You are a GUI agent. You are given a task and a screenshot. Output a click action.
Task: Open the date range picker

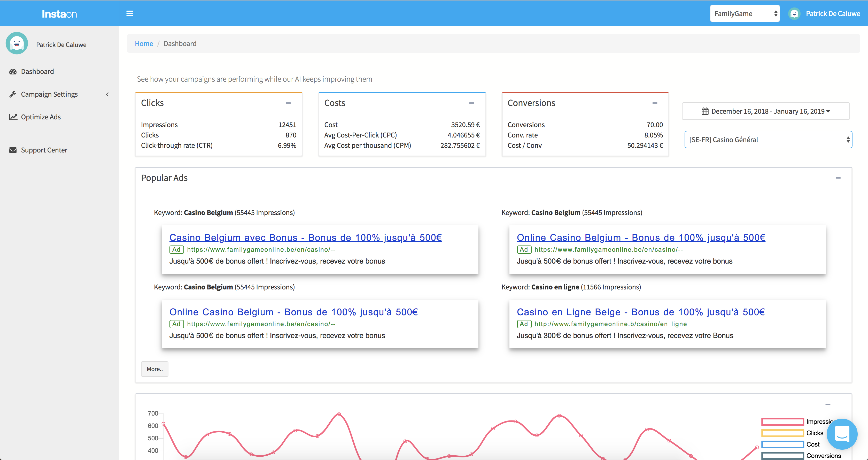765,111
